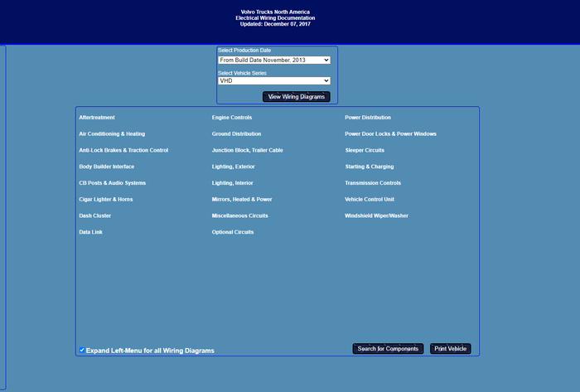Screen dimensions: 580x392
Task: Click the Search for Components button
Action: click(x=388, y=349)
